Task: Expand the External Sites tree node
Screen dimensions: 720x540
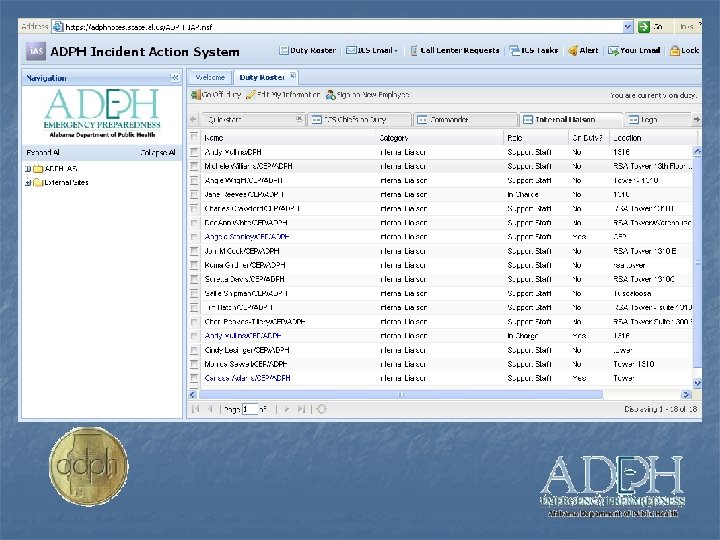Action: (28, 183)
